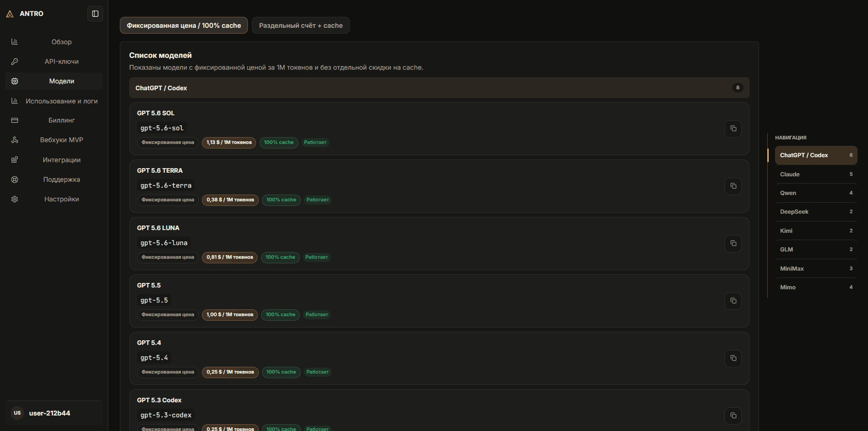Click the GPT 5.6 TERRA title
Image resolution: width=868 pixels, height=431 pixels.
pyautogui.click(x=160, y=170)
